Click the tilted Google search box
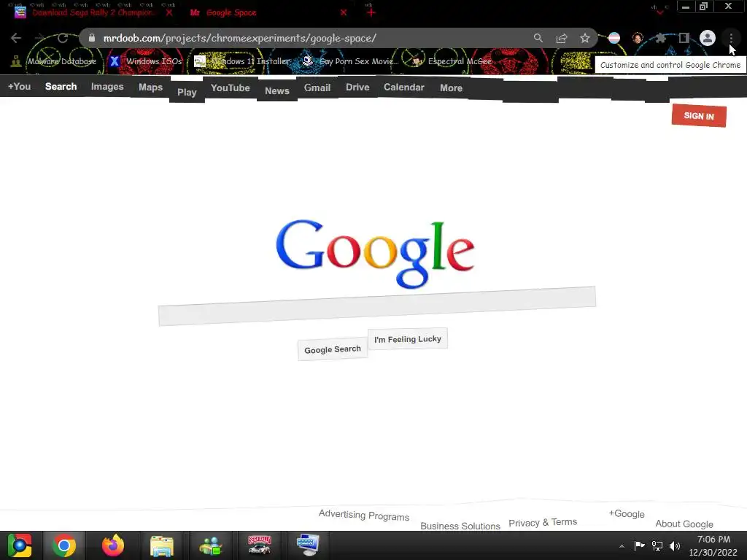The image size is (747, 560). click(377, 306)
